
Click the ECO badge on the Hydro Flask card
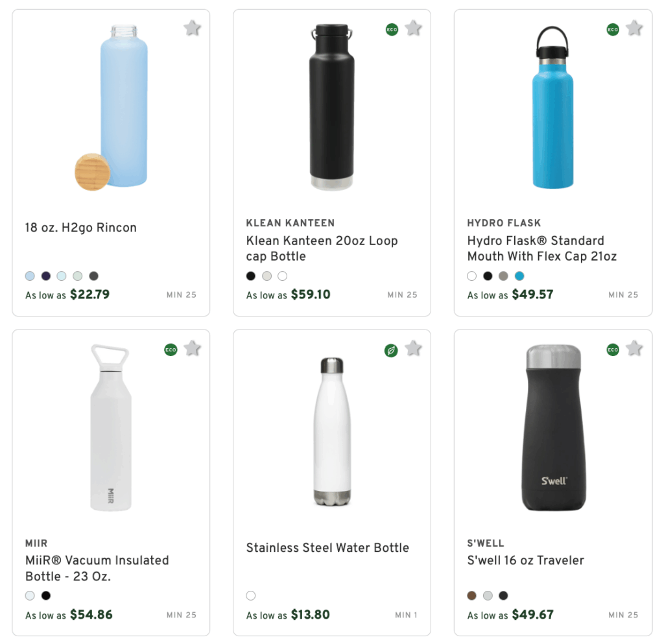point(611,29)
